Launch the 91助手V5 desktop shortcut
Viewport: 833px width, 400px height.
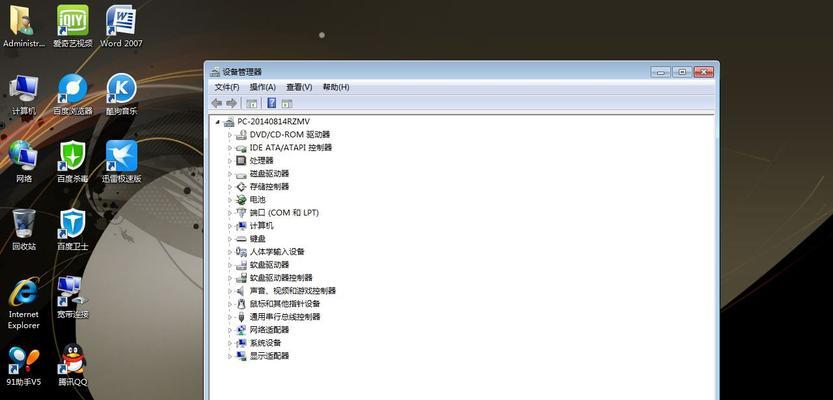coord(23,365)
